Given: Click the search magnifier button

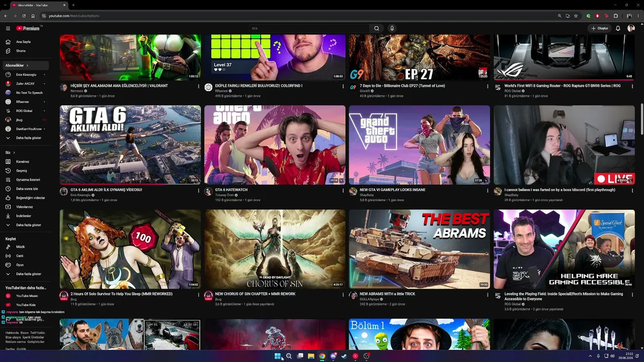Looking at the screenshot, I should (x=376, y=28).
